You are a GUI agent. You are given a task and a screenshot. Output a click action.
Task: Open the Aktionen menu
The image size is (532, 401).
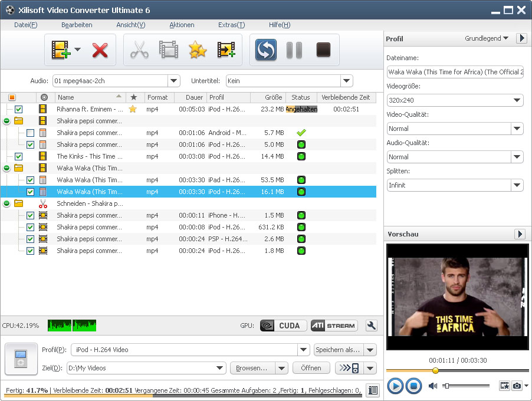coord(182,25)
